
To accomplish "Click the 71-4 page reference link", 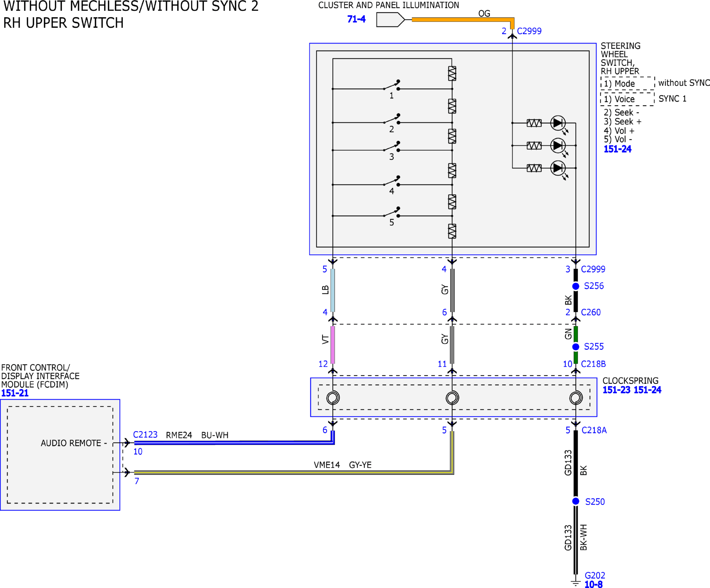I will click(356, 19).
